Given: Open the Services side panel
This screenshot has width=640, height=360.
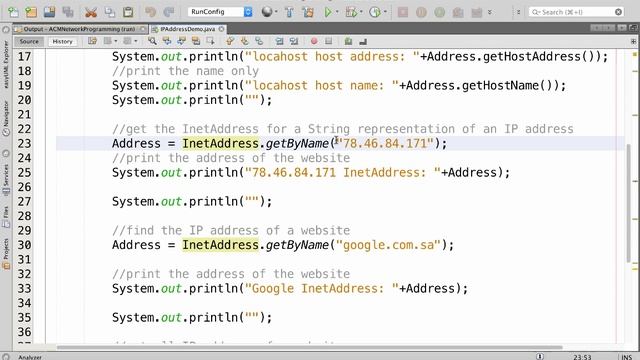Looking at the screenshot, I should (x=6, y=180).
